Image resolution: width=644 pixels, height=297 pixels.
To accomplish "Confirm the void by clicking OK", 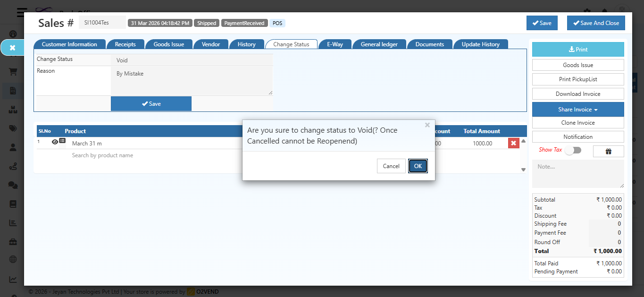I will [418, 166].
